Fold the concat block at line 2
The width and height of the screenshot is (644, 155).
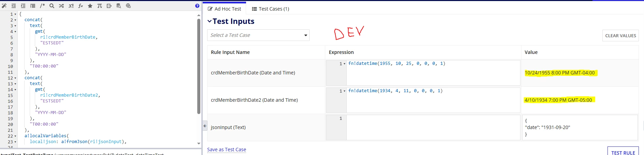click(15, 20)
